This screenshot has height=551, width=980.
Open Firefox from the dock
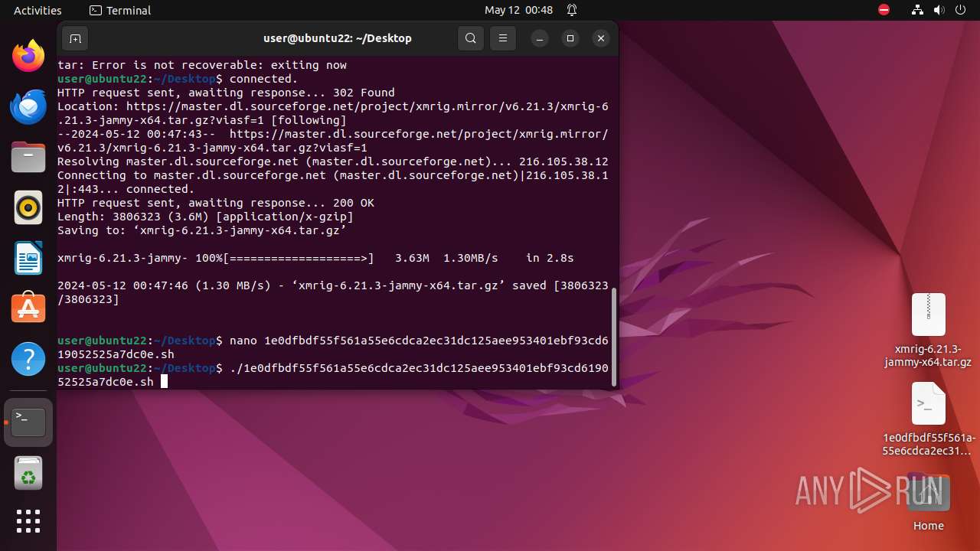(28, 57)
